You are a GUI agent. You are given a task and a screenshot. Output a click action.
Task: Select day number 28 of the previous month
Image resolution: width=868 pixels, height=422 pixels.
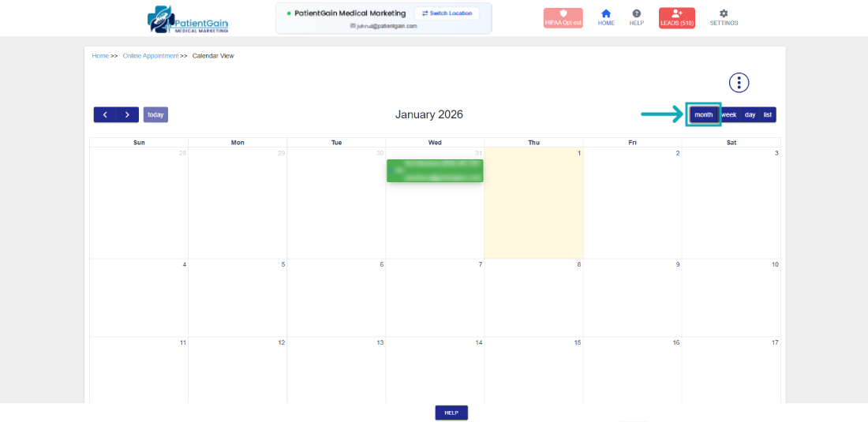point(183,153)
